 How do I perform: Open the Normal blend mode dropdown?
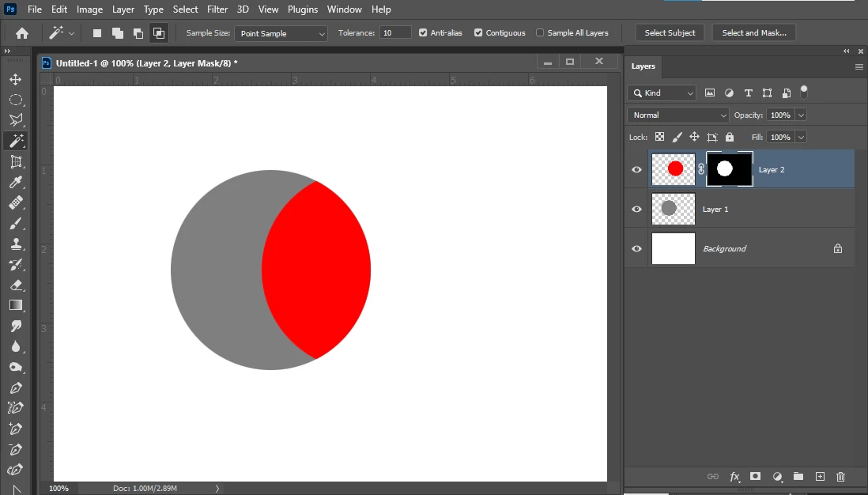tap(678, 115)
